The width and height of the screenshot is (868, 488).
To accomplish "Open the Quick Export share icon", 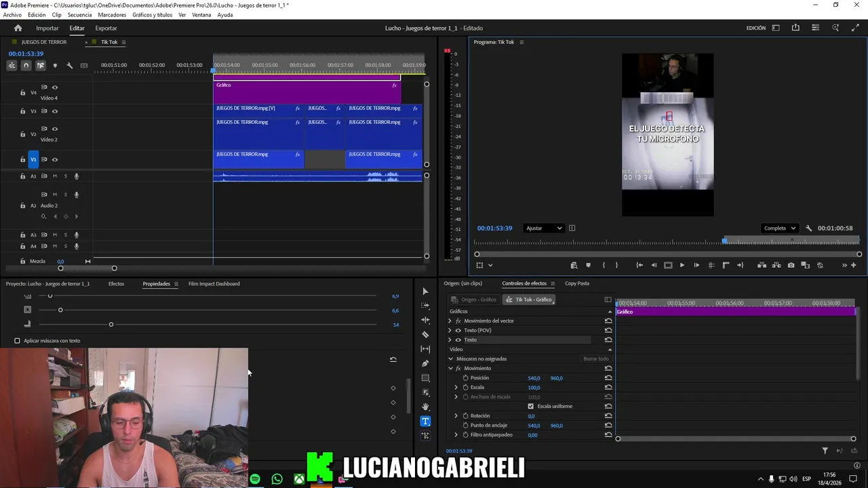I will [795, 28].
